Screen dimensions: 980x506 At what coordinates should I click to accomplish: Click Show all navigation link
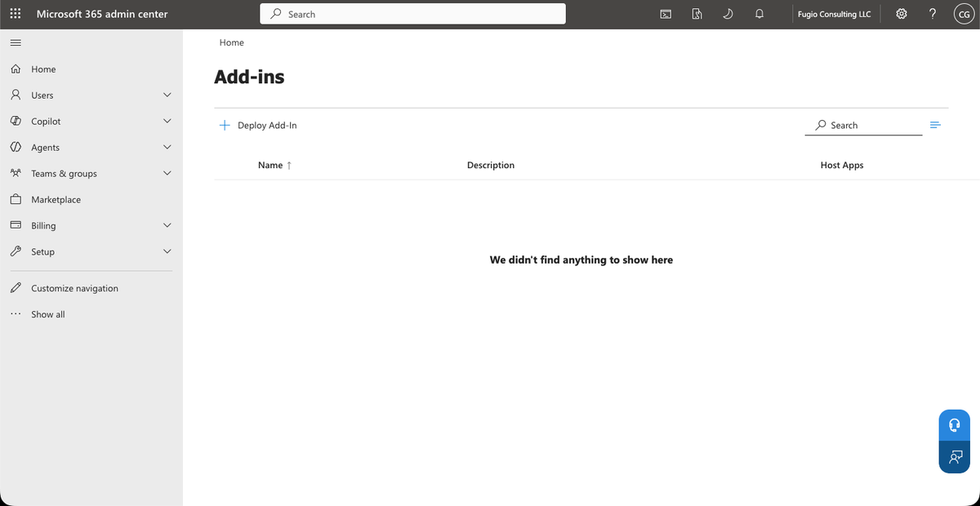tap(48, 314)
